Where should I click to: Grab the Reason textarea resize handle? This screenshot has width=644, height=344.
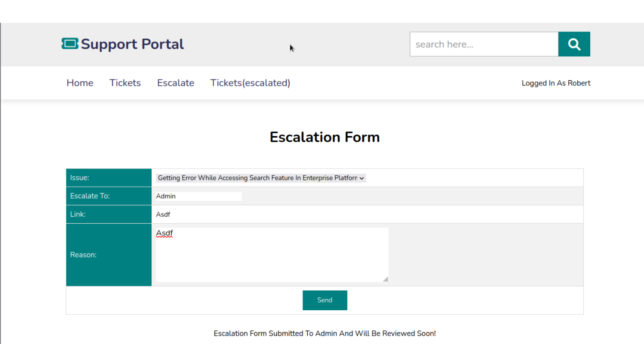(x=385, y=279)
